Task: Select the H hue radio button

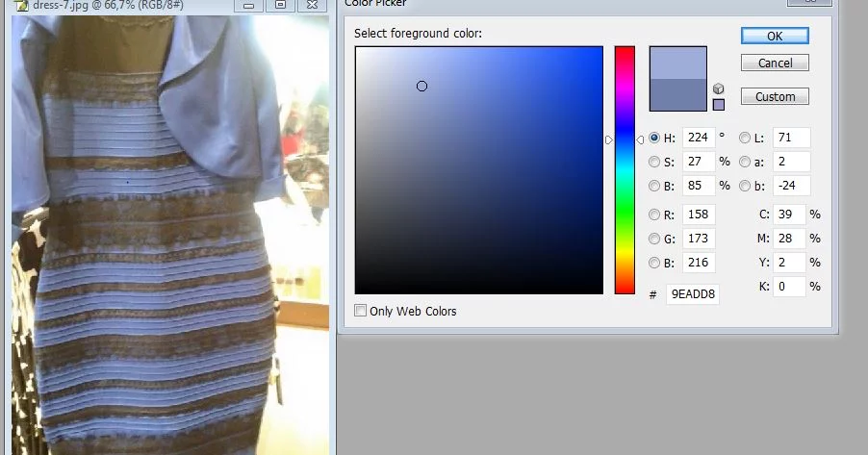Action: (x=655, y=138)
